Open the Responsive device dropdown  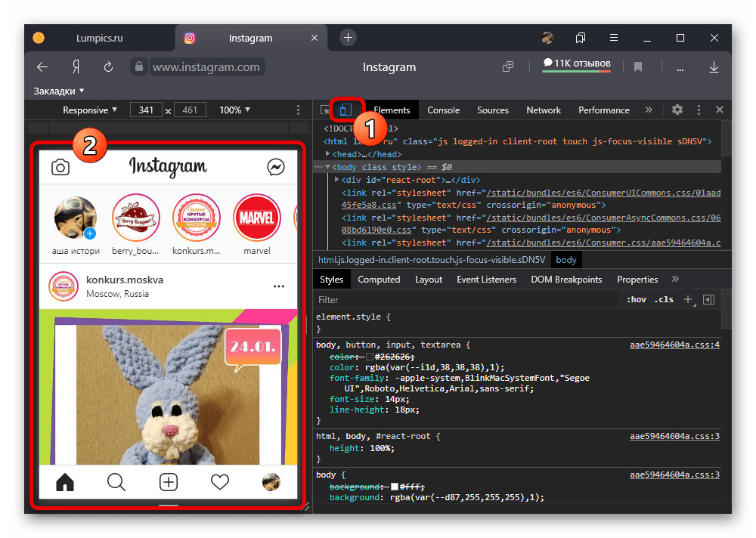coord(90,110)
